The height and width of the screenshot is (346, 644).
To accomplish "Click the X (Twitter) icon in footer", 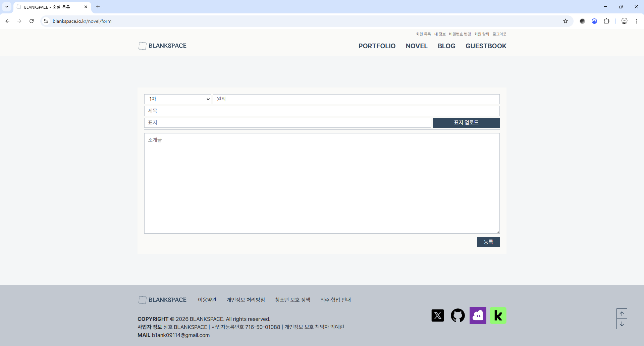I will tap(437, 315).
